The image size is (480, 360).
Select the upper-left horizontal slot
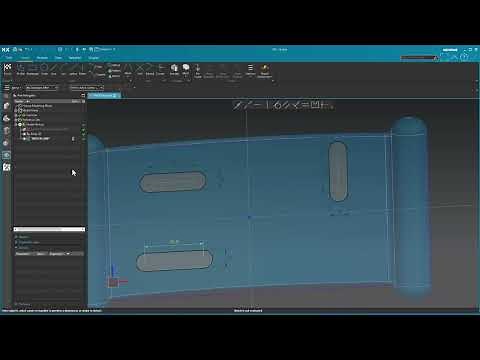click(172, 182)
